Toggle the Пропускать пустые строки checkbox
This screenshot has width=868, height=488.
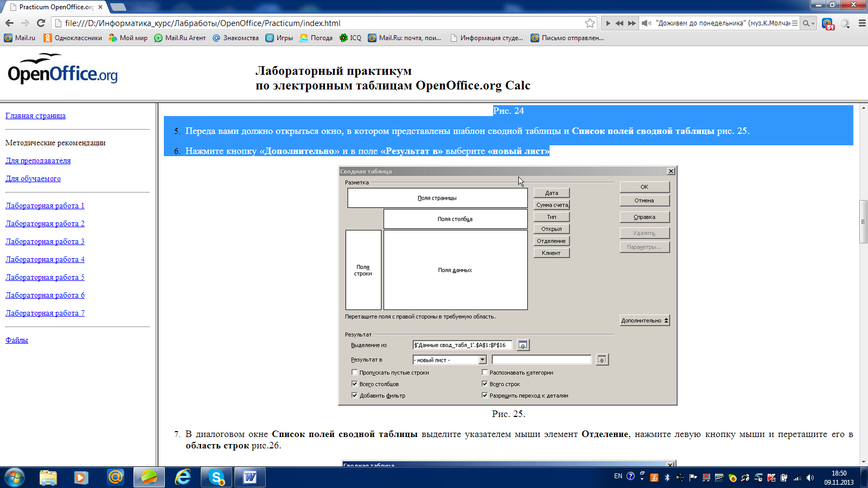tap(355, 373)
